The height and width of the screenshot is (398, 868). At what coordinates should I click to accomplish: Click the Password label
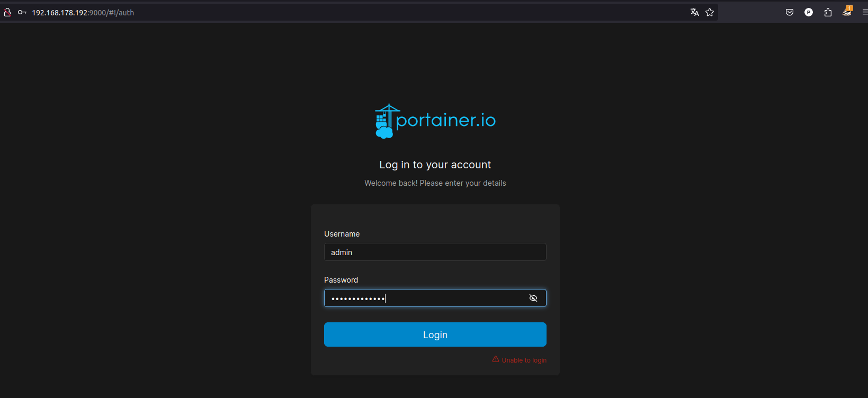[341, 280]
